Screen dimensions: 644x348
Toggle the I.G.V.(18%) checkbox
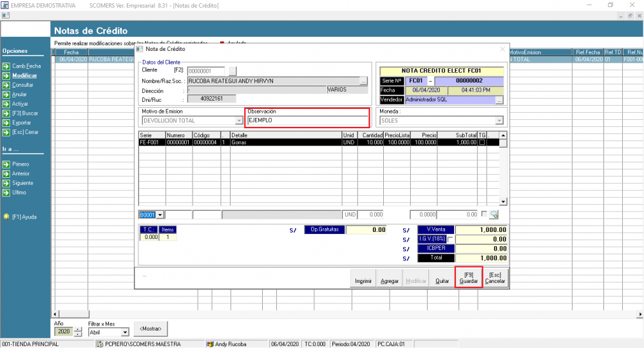pos(451,239)
